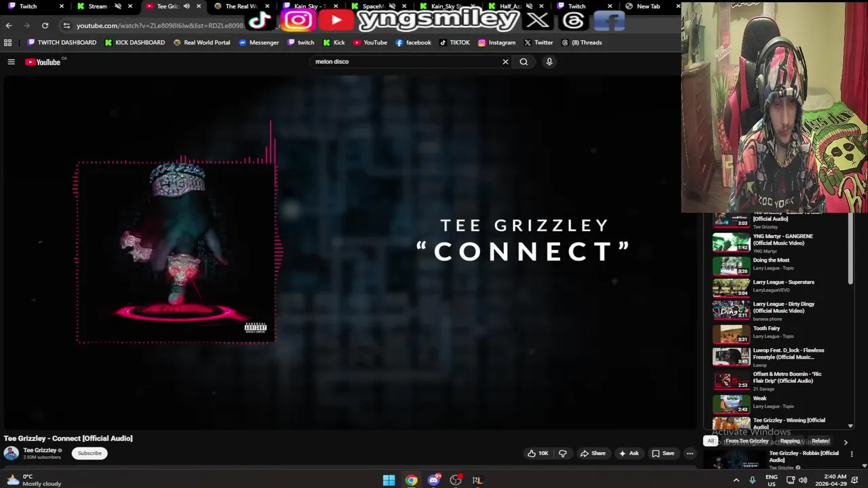The height and width of the screenshot is (488, 868).
Task: Go back with the browser back arrow
Action: click(x=9, y=26)
